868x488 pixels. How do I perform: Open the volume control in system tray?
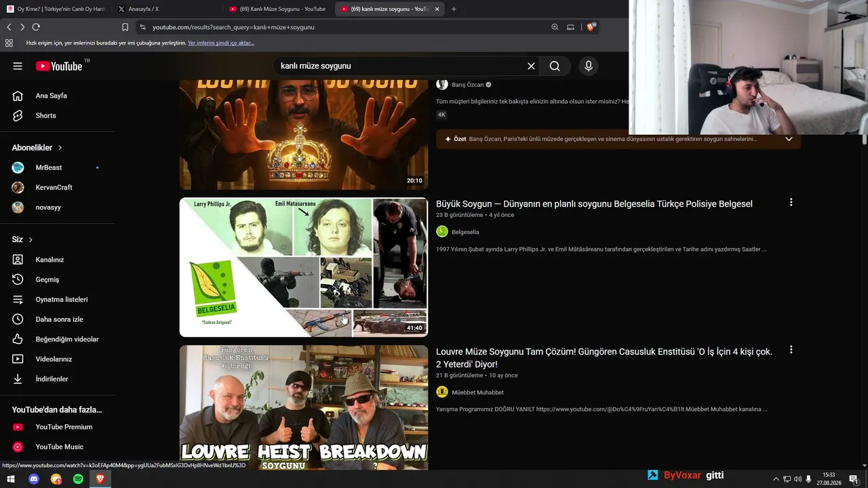click(797, 479)
